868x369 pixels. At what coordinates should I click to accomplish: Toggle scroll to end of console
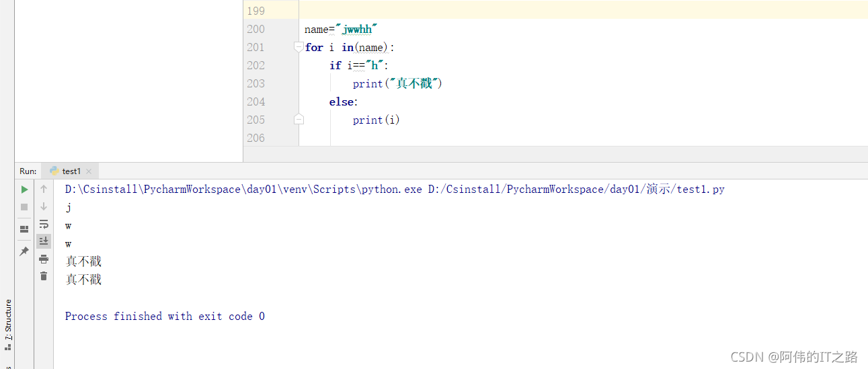44,241
